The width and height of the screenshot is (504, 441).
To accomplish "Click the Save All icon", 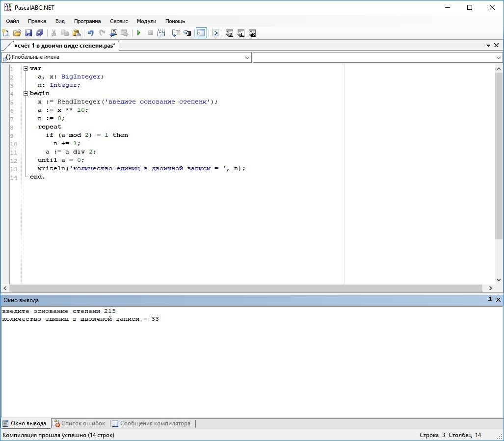I will point(40,33).
